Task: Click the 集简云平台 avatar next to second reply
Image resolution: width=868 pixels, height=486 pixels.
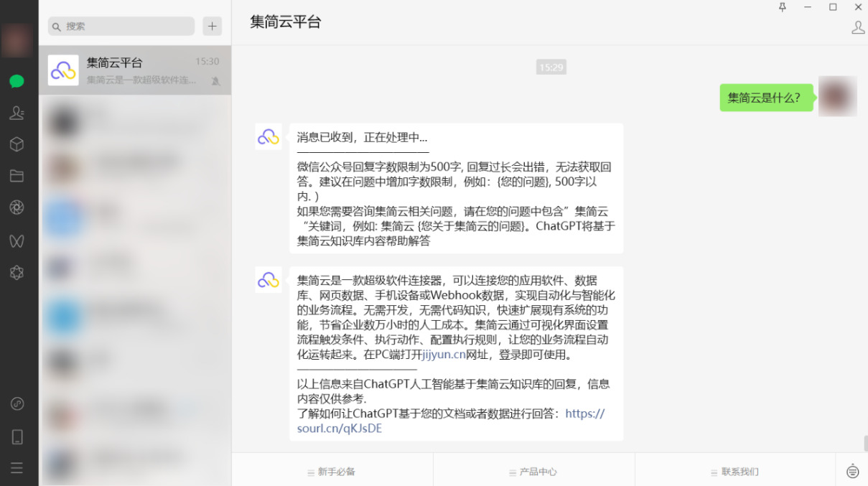Action: point(269,279)
